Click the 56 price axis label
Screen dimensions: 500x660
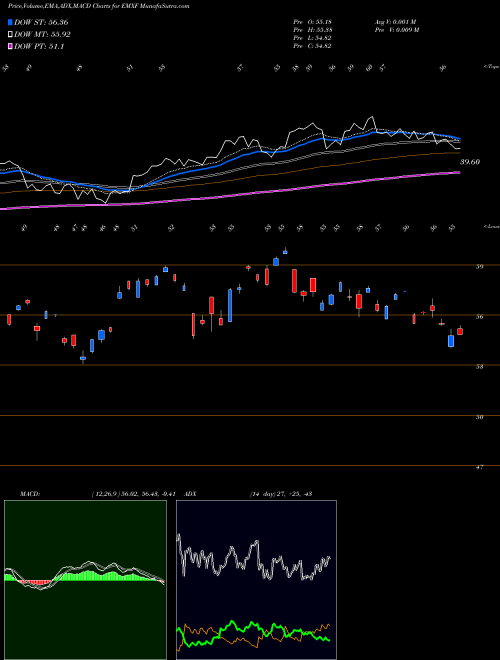pyautogui.click(x=479, y=317)
